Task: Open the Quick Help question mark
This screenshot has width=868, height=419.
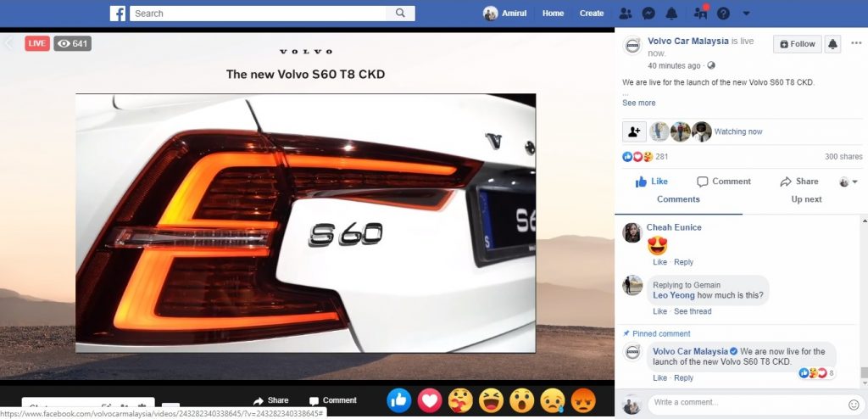Action: pos(723,14)
